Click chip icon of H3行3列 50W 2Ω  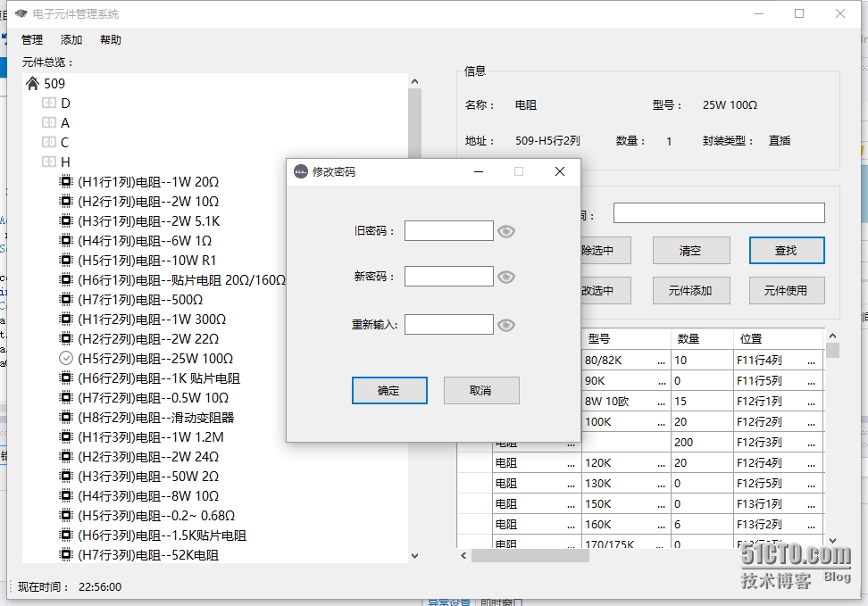pos(66,476)
